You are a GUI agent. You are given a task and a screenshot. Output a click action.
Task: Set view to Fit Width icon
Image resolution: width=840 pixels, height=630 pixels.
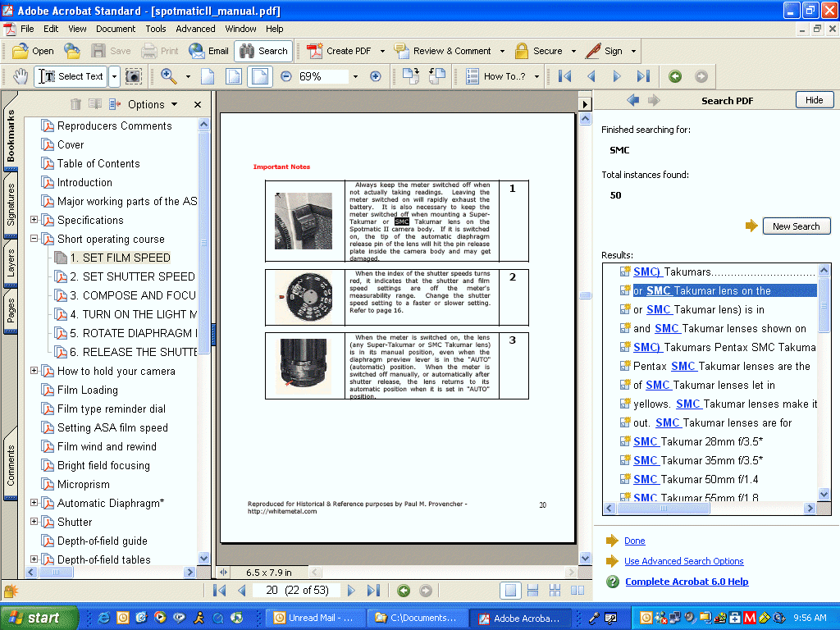tap(260, 76)
